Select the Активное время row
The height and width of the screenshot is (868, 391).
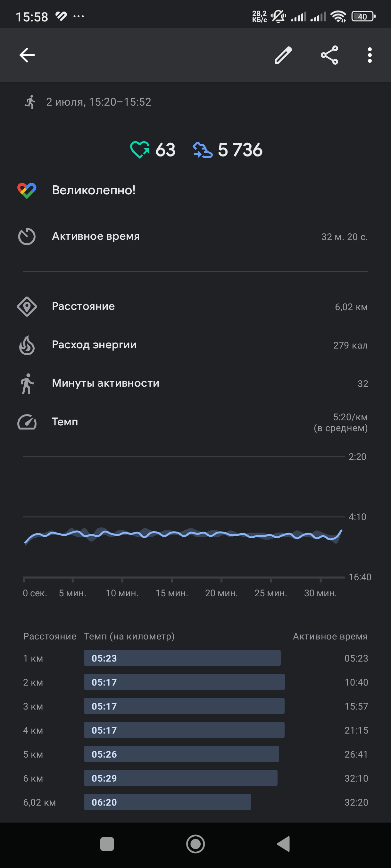tap(195, 237)
